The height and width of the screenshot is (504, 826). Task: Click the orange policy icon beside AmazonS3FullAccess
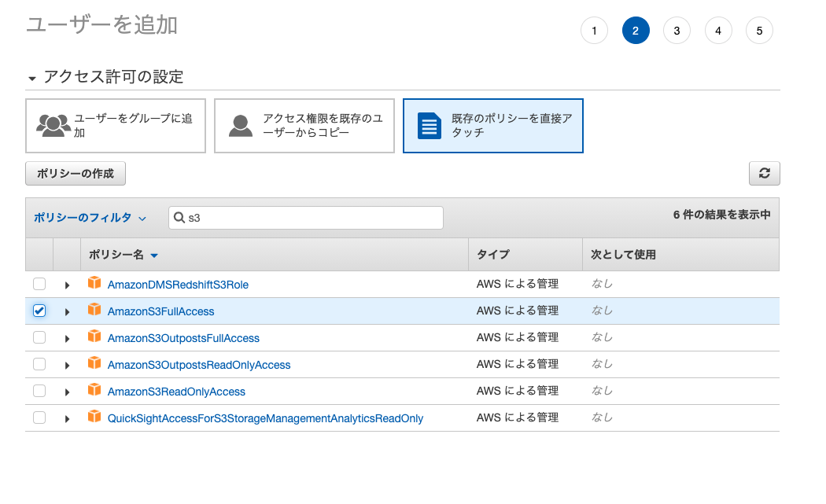[95, 311]
